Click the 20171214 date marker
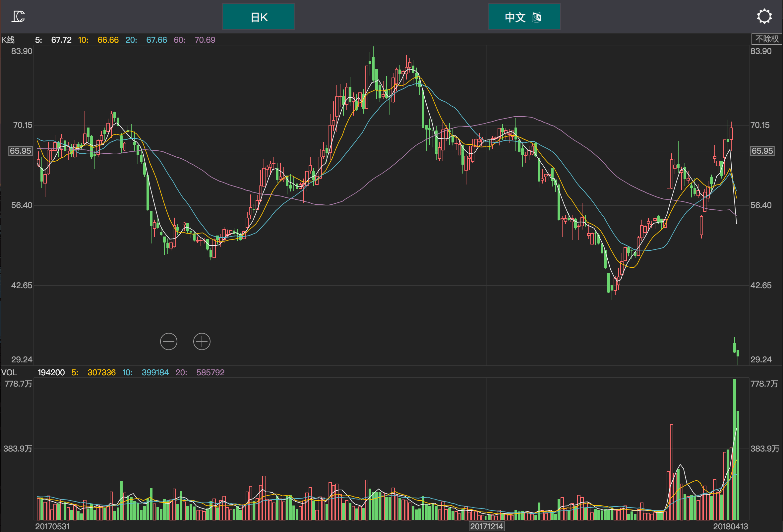Screen dimensions: 783x532 coord(487,526)
